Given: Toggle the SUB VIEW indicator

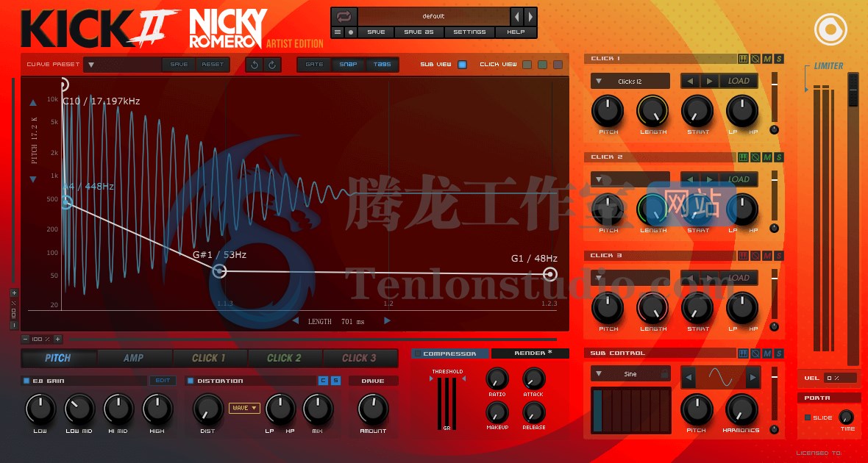Looking at the screenshot, I should [x=462, y=65].
